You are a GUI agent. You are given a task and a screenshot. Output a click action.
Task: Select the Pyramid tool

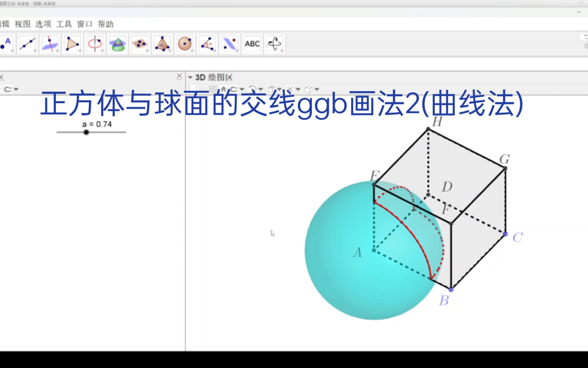tap(162, 44)
